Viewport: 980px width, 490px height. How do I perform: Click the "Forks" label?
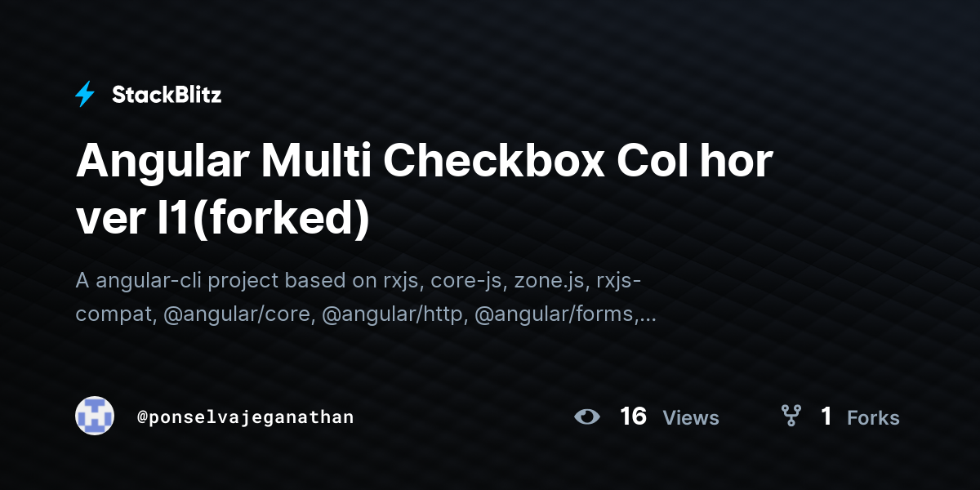click(873, 417)
